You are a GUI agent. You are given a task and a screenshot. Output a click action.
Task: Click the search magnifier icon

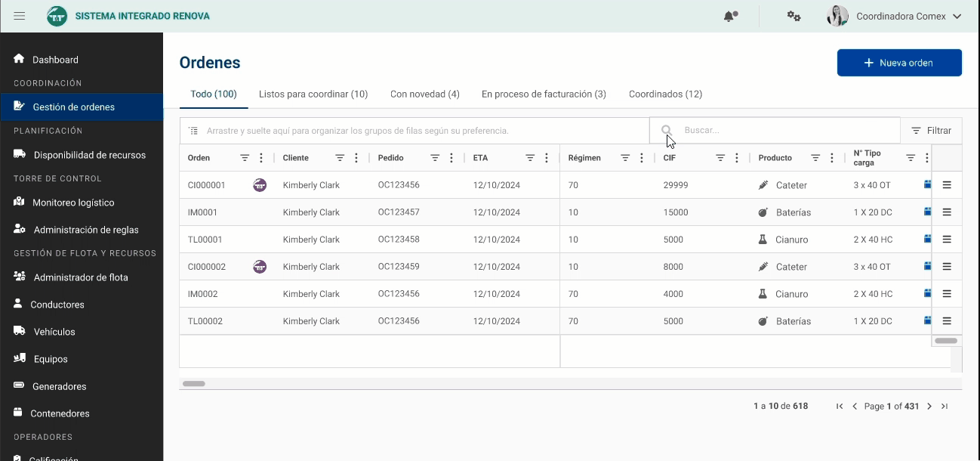pyautogui.click(x=667, y=131)
